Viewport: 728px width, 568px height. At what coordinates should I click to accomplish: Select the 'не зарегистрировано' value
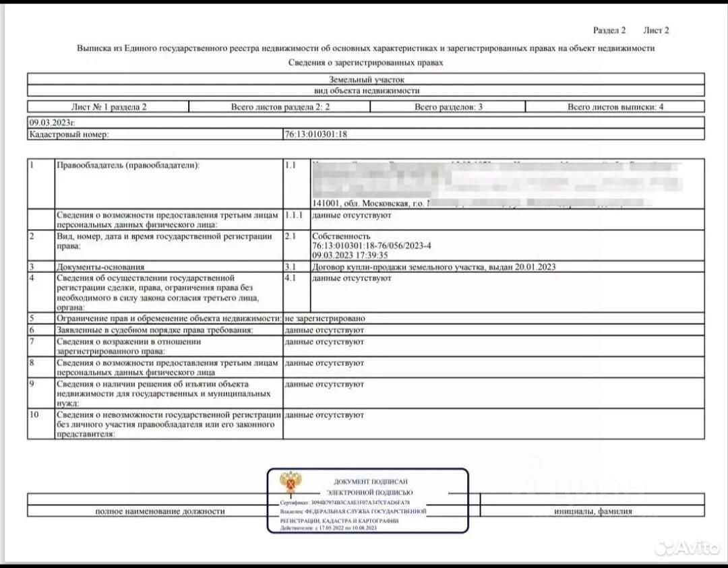[x=324, y=318]
